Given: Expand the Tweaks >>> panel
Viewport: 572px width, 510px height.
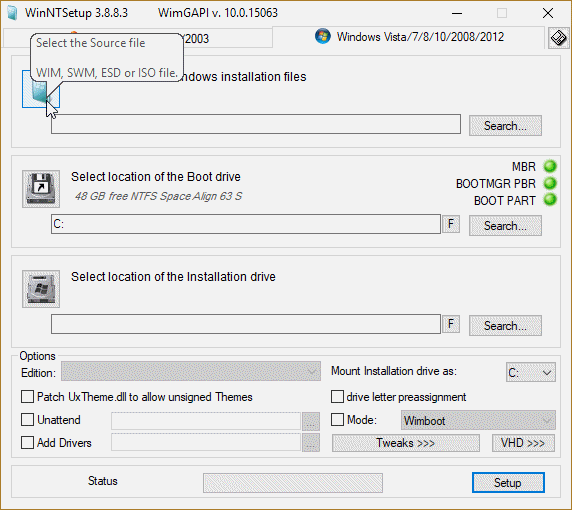Looking at the screenshot, I should 405,443.
